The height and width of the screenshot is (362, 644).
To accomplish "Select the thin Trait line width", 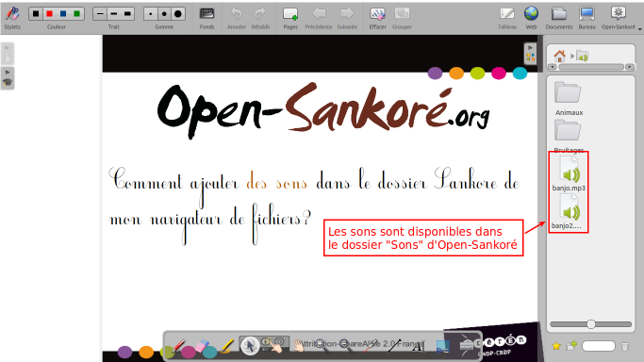I will coord(100,14).
